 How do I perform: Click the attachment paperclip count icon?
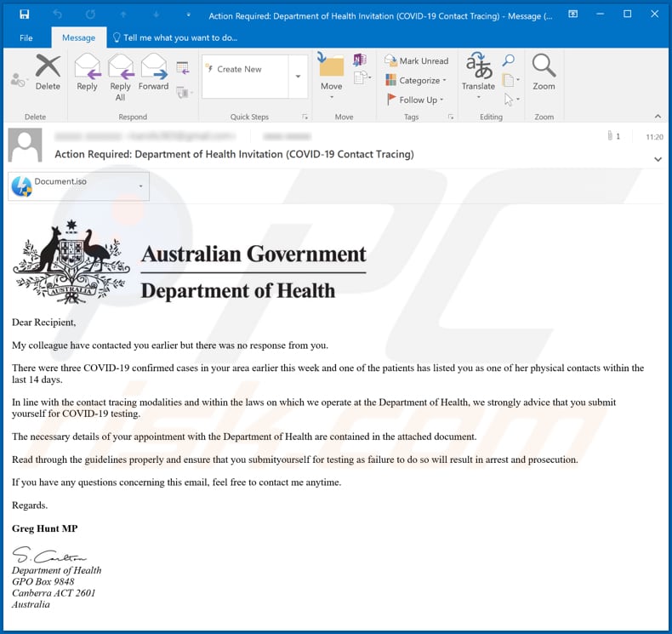[613, 136]
